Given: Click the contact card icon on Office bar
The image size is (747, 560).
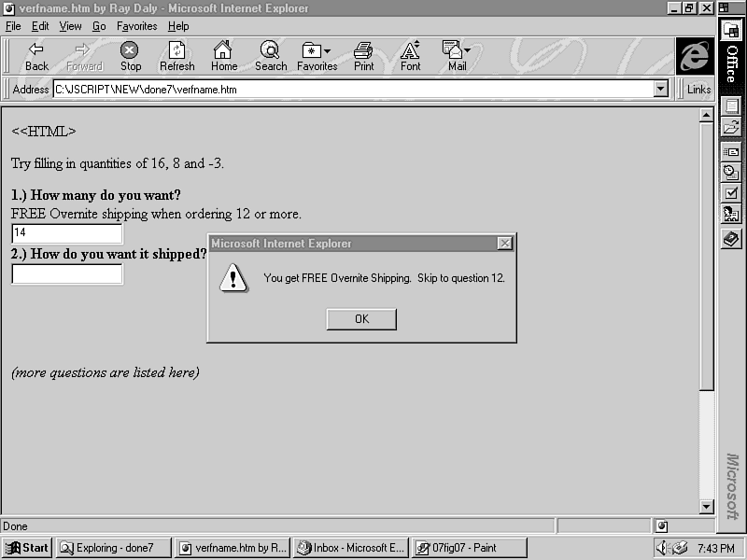Looking at the screenshot, I should (x=731, y=214).
